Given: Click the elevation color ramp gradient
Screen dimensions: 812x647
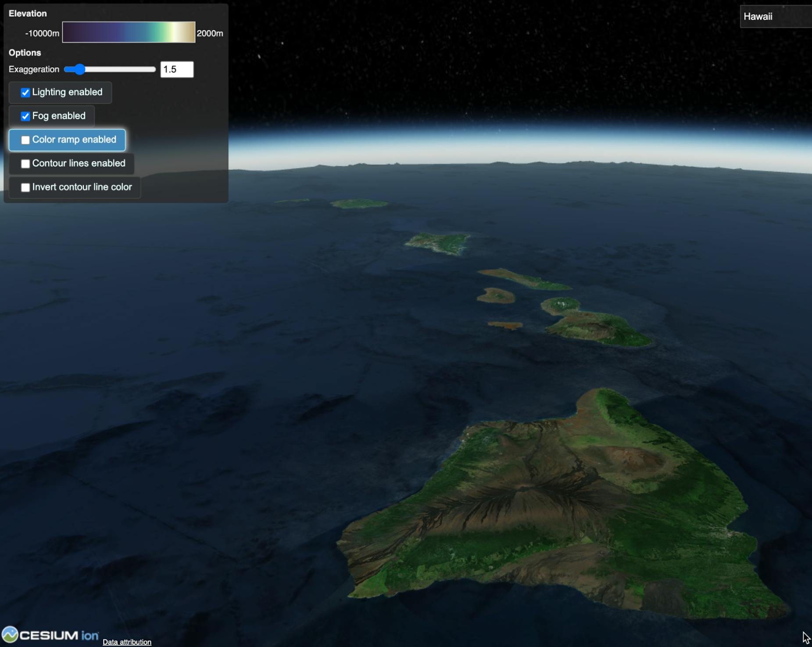Looking at the screenshot, I should (x=129, y=32).
